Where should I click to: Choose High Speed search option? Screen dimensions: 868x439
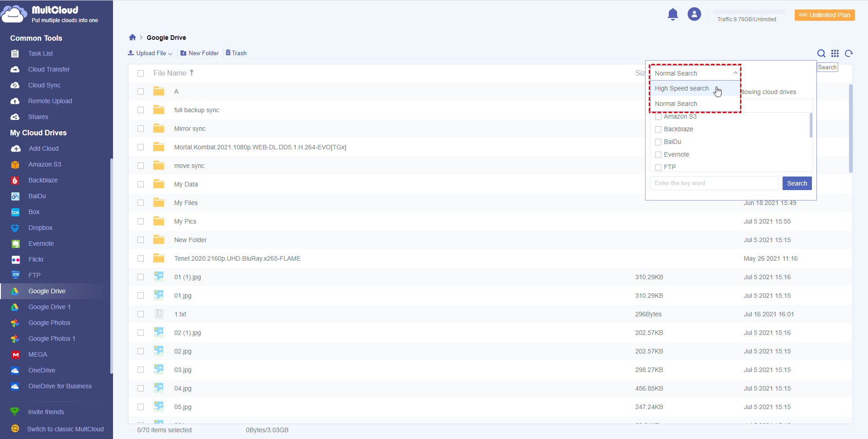point(695,88)
